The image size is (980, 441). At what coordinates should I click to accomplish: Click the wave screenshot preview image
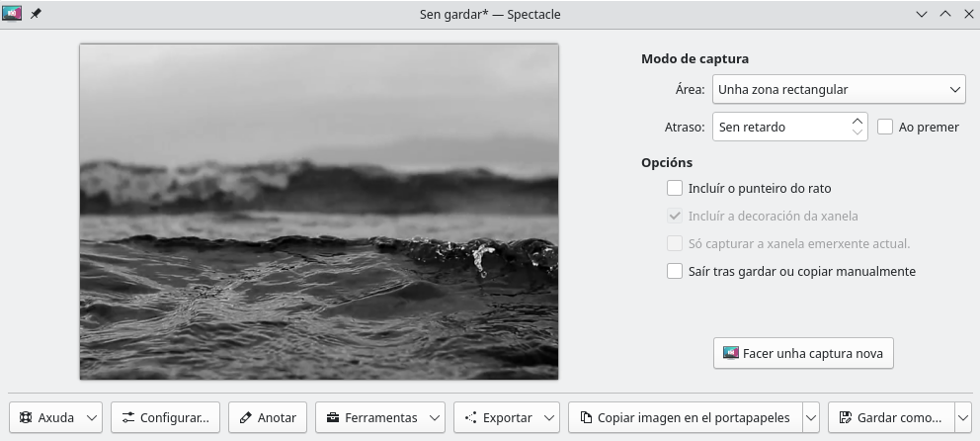coord(319,212)
